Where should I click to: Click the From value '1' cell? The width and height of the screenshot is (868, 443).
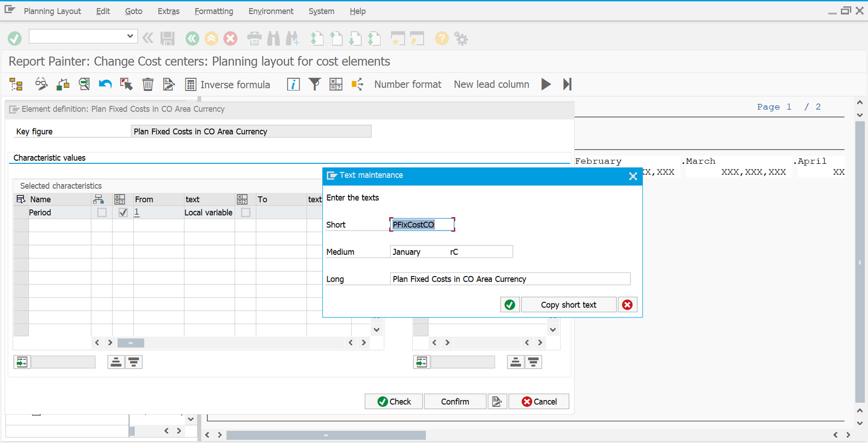(158, 212)
